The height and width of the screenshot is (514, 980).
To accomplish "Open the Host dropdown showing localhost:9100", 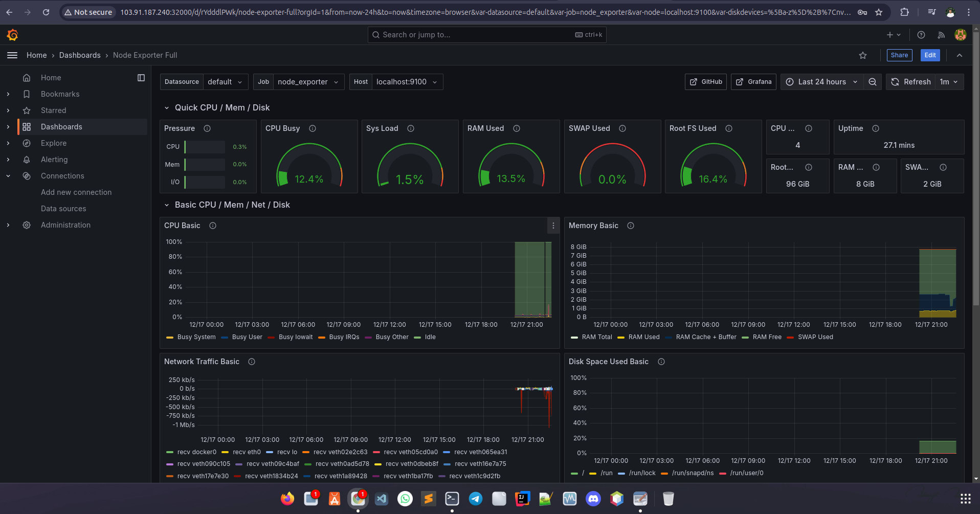I will click(x=406, y=82).
